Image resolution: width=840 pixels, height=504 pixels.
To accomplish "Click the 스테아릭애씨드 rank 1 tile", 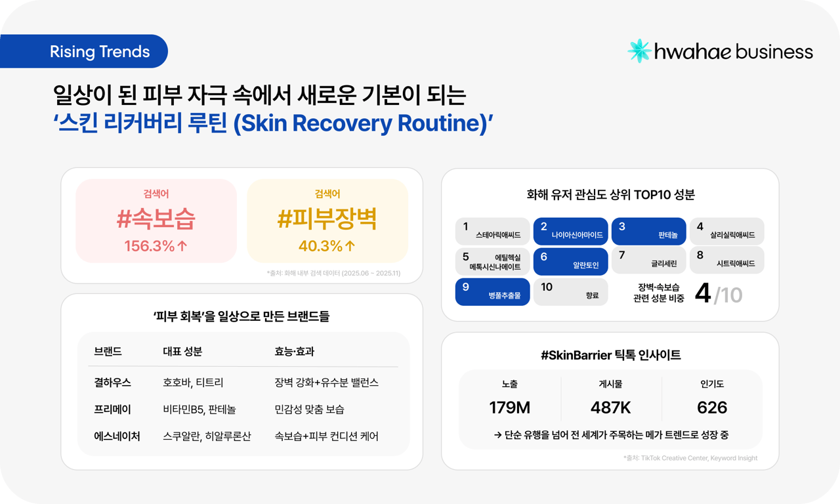I will pyautogui.click(x=492, y=231).
